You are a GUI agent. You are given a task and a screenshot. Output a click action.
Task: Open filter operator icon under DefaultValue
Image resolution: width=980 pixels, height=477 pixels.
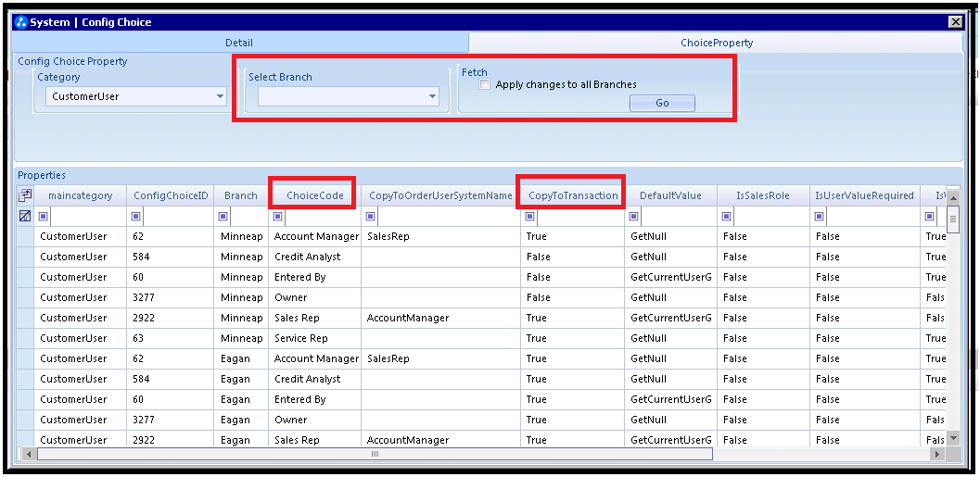point(634,217)
